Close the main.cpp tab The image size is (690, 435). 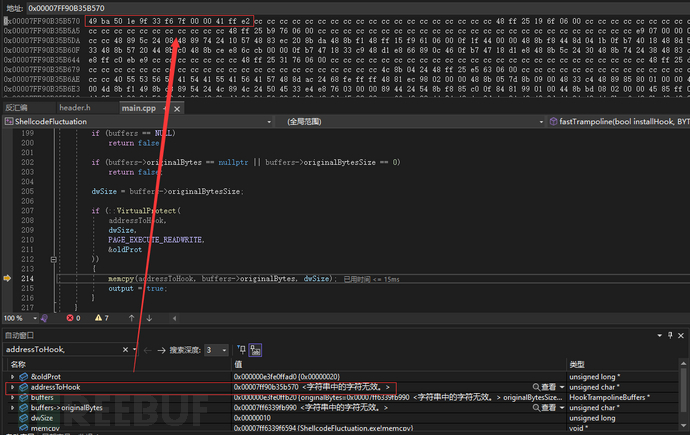(x=176, y=107)
